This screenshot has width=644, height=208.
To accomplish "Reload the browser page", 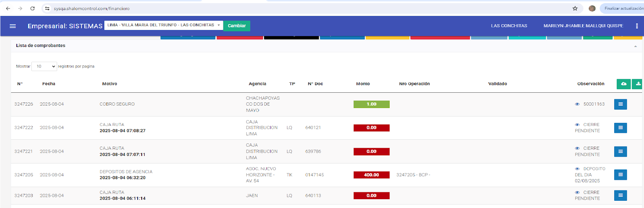I will (33, 8).
